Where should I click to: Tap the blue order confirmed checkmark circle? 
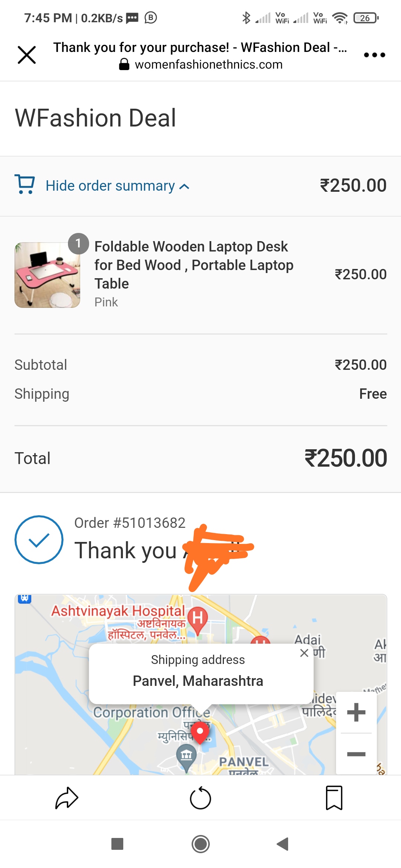tap(39, 540)
